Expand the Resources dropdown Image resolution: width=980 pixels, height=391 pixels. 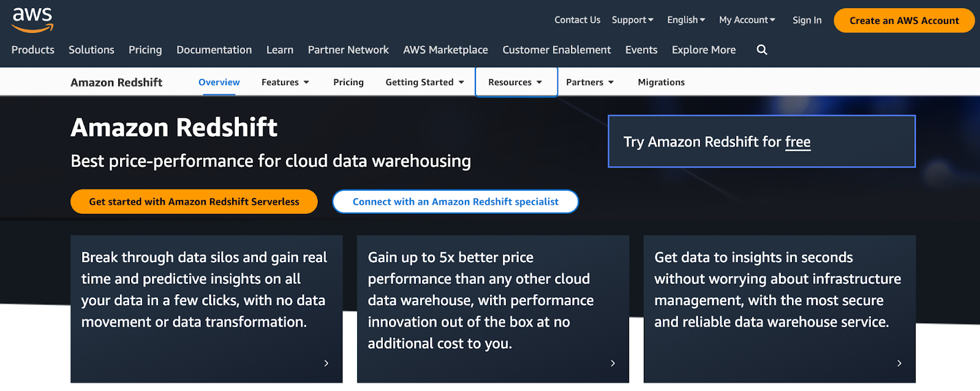516,82
